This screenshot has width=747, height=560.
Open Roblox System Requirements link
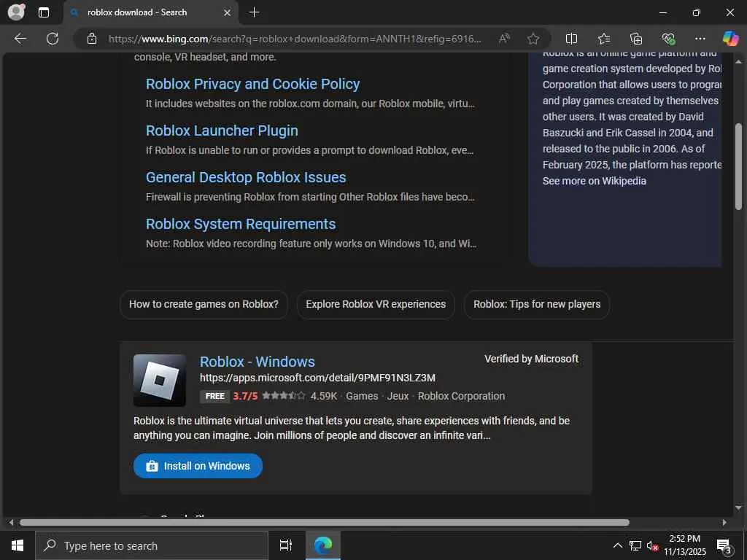coord(241,224)
